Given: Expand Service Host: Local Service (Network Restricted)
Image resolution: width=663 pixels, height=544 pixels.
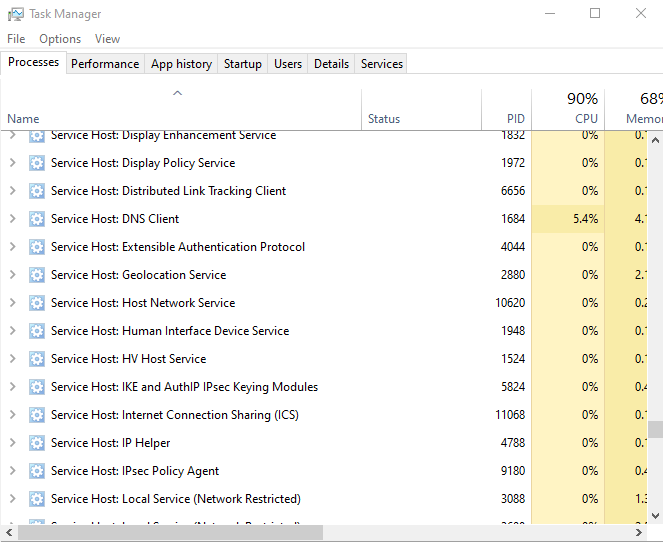Looking at the screenshot, I should (13, 499).
